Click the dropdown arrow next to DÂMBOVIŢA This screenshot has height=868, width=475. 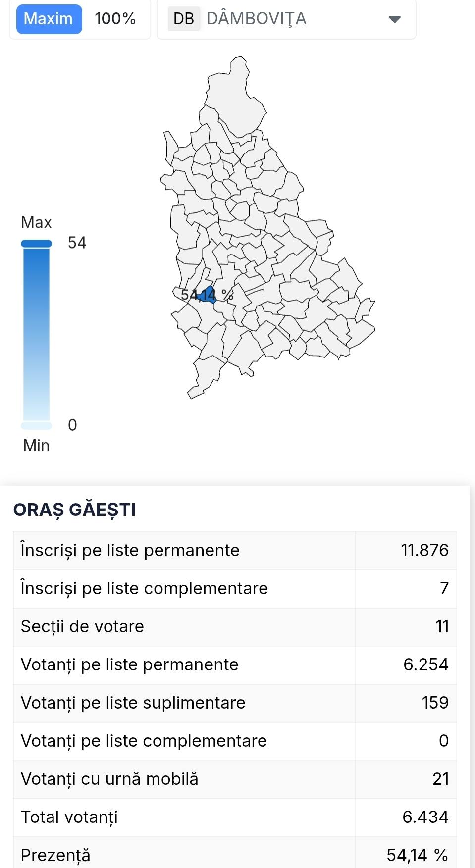point(394,20)
